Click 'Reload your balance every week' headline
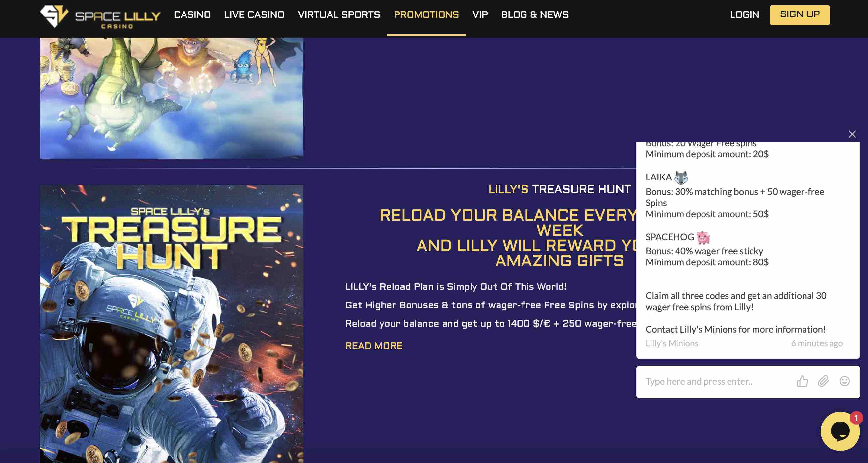 click(509, 223)
